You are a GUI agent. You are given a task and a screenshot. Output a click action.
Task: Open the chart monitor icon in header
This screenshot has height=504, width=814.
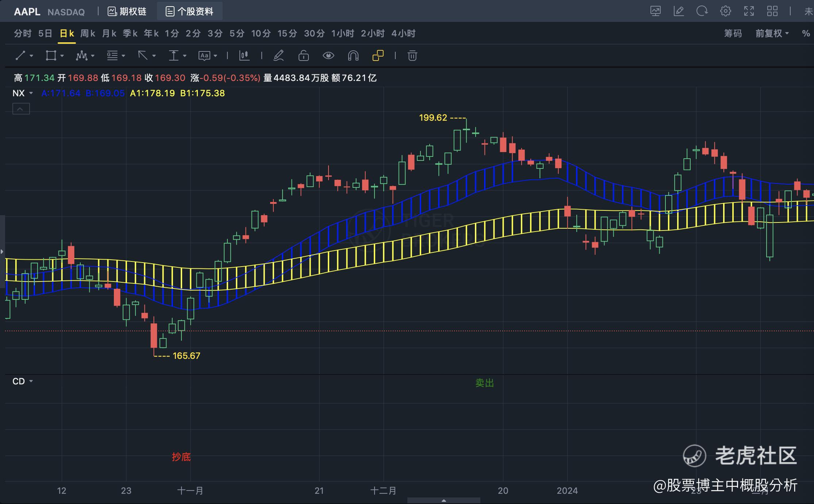pyautogui.click(x=656, y=11)
